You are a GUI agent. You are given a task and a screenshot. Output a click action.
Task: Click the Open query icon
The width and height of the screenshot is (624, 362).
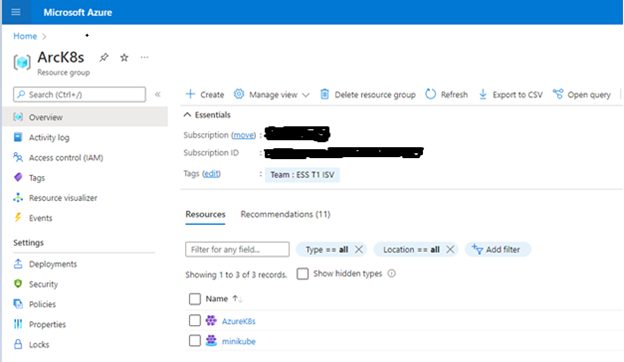[x=558, y=94]
